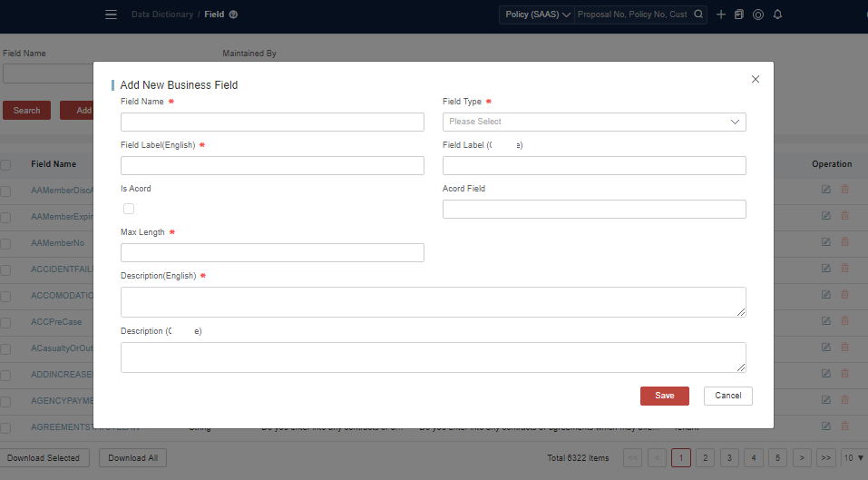Delete the ACasualtyOrOut row via trash icon
Image resolution: width=868 pixels, height=480 pixels.
pos(844,348)
